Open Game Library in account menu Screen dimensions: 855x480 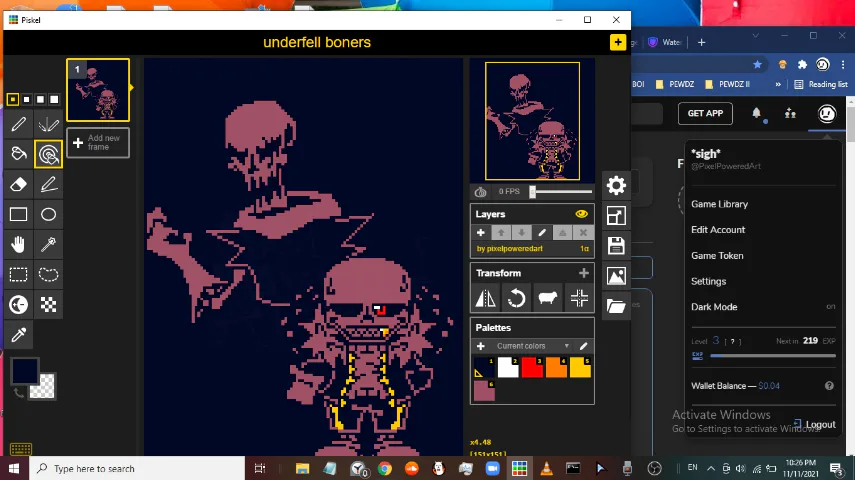point(719,204)
